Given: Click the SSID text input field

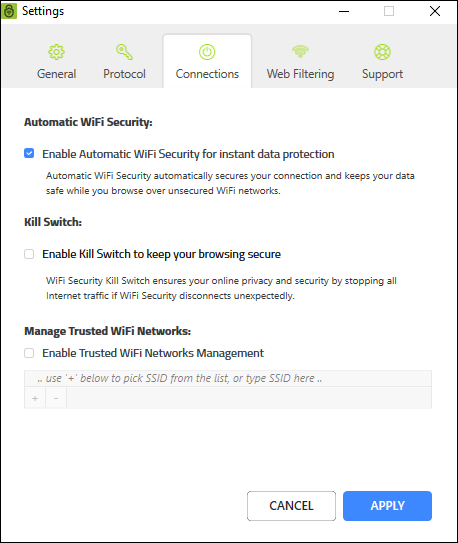Looking at the screenshot, I should 228,378.
